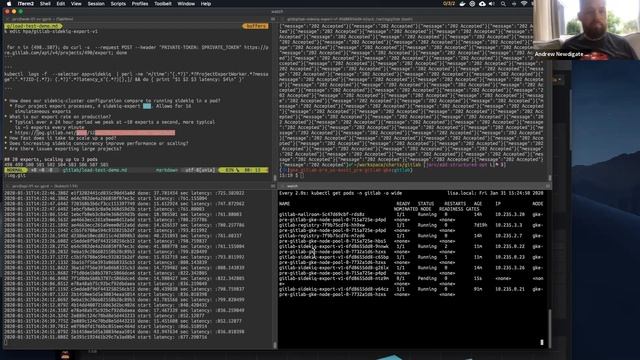Click the READY column header

tap(403, 204)
